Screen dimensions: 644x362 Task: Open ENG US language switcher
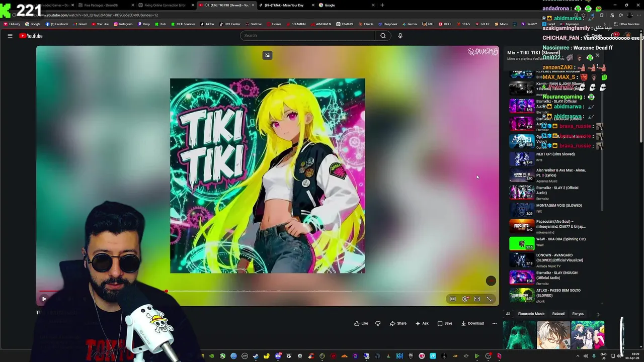click(604, 356)
